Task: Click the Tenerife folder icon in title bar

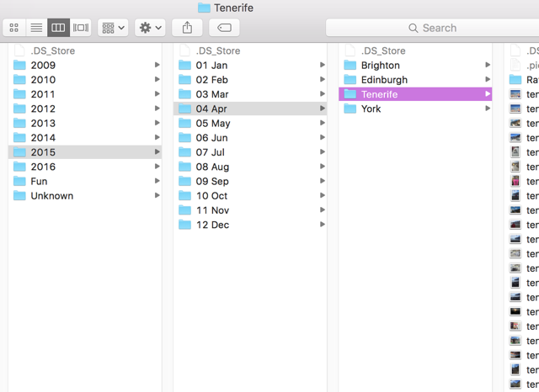Action: point(204,8)
